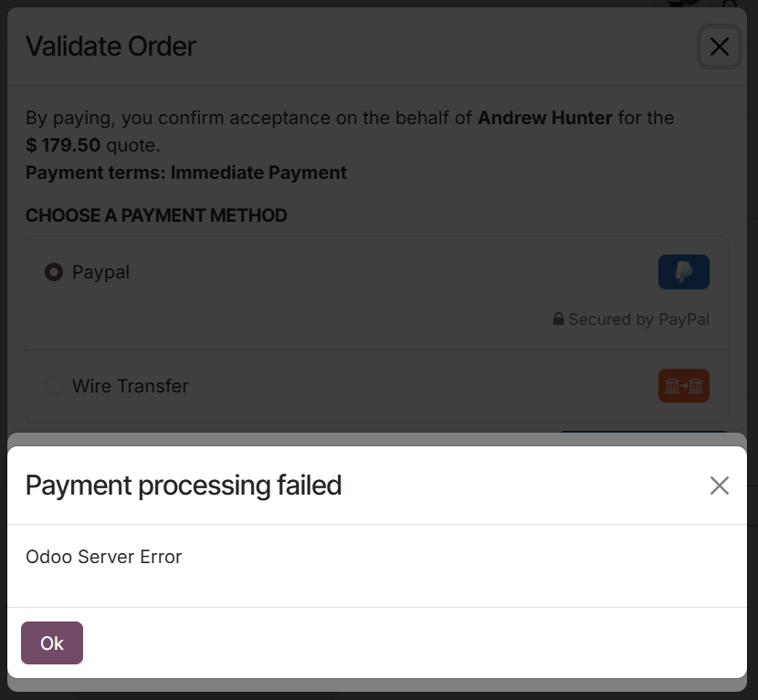Image resolution: width=758 pixels, height=700 pixels.
Task: Click the Wire Transfer payment method label
Action: (130, 386)
